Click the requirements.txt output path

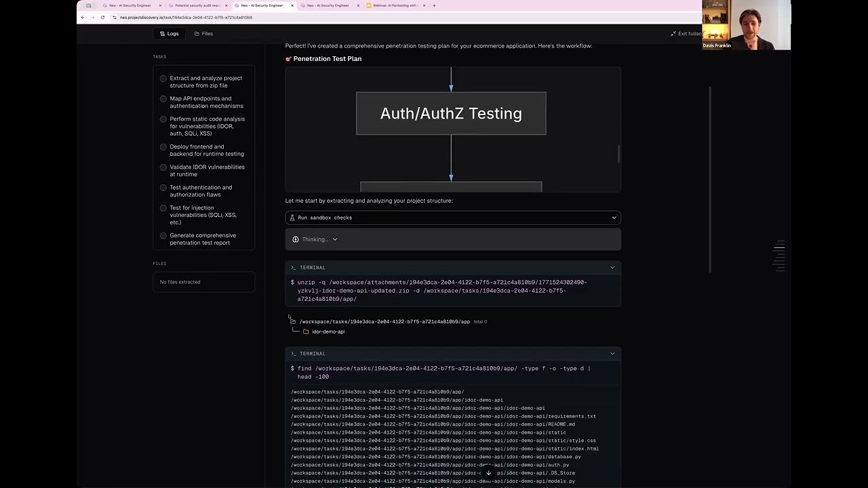pyautogui.click(x=443, y=416)
